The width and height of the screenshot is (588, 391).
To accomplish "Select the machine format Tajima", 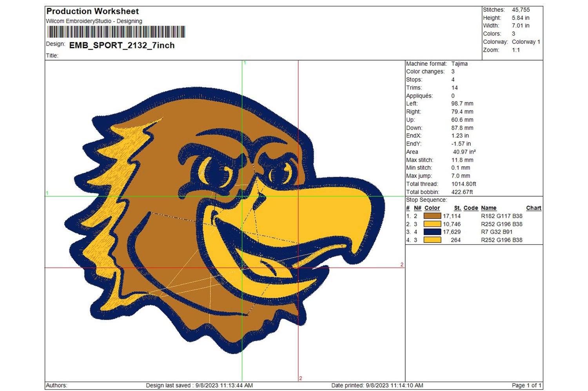I will tap(459, 64).
